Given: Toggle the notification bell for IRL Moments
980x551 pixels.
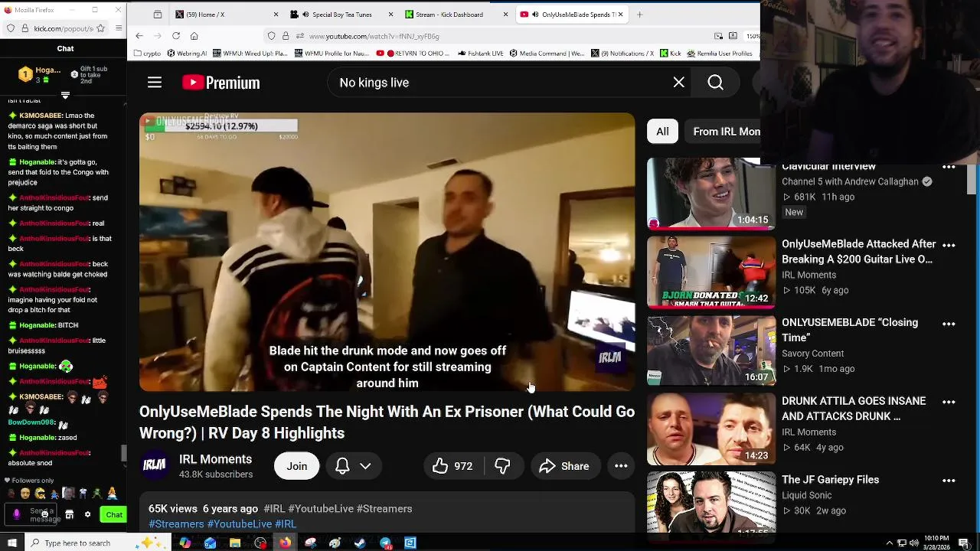Looking at the screenshot, I should point(342,466).
